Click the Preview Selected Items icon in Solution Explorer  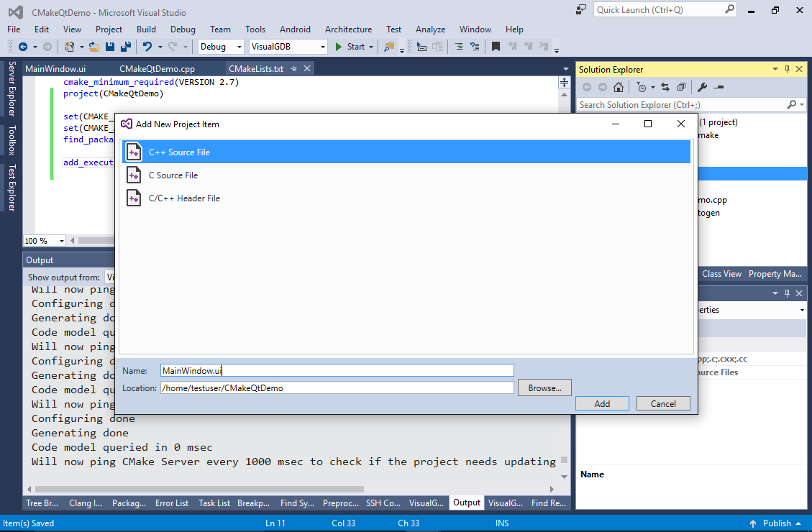pyautogui.click(x=719, y=87)
